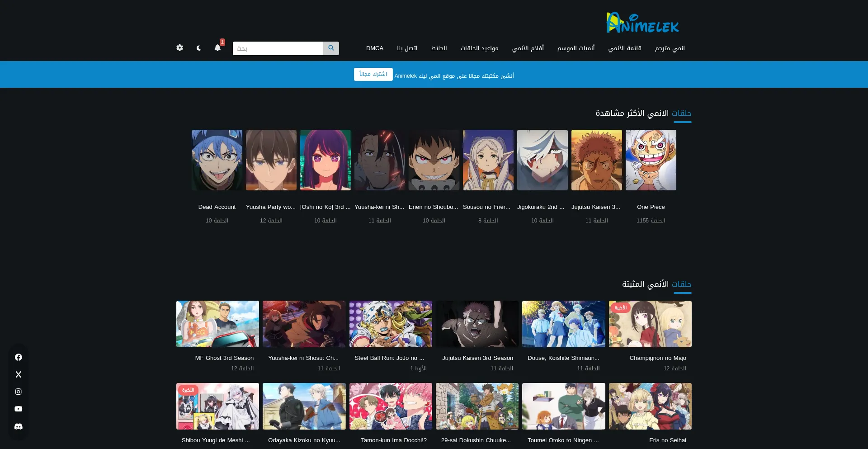The width and height of the screenshot is (868, 449).
Task: Open the Odayaka Kizoku no Kyuu... thumbnail
Action: coord(304,406)
